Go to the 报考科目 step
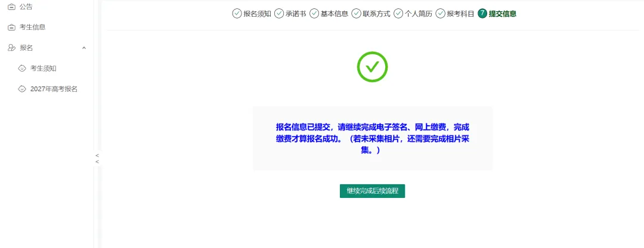The width and height of the screenshot is (644, 248). [461, 14]
